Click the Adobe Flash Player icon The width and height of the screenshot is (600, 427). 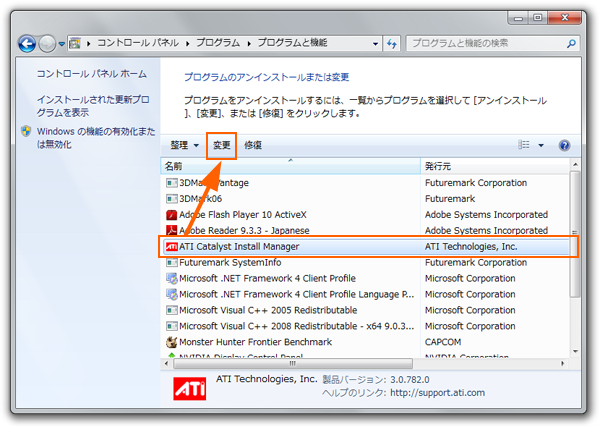click(171, 215)
